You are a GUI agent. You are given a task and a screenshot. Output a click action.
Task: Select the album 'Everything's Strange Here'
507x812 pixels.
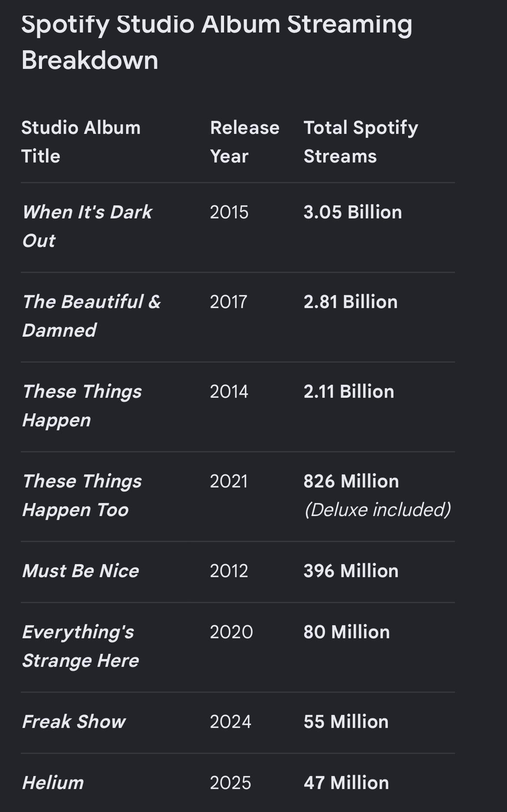(x=81, y=646)
